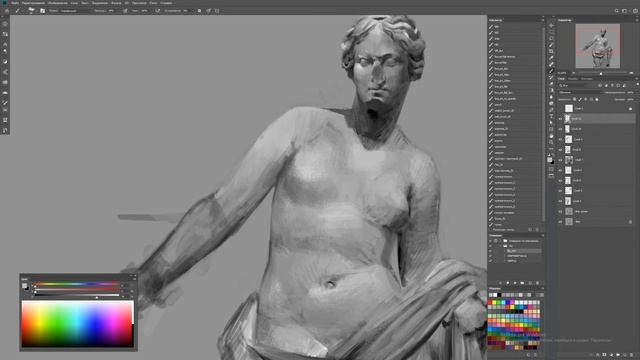The height and width of the screenshot is (360, 640).
Task: Toggle checkmark of first action set row
Action: point(491,241)
